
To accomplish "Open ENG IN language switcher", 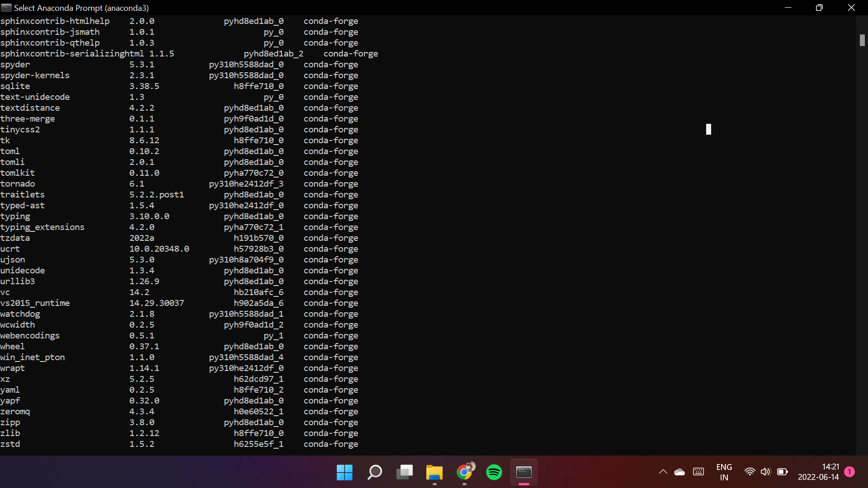I will [724, 472].
